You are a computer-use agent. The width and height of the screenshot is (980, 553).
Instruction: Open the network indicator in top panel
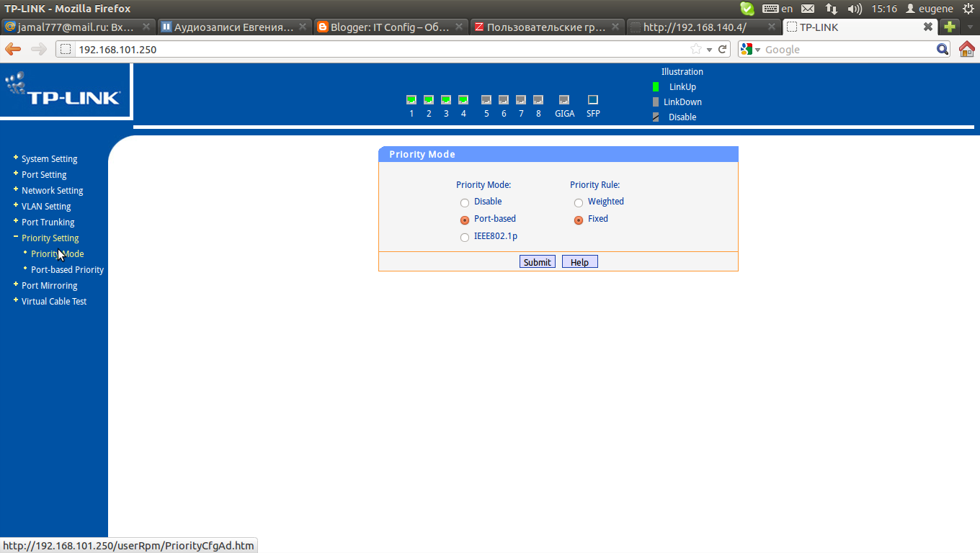tap(831, 9)
